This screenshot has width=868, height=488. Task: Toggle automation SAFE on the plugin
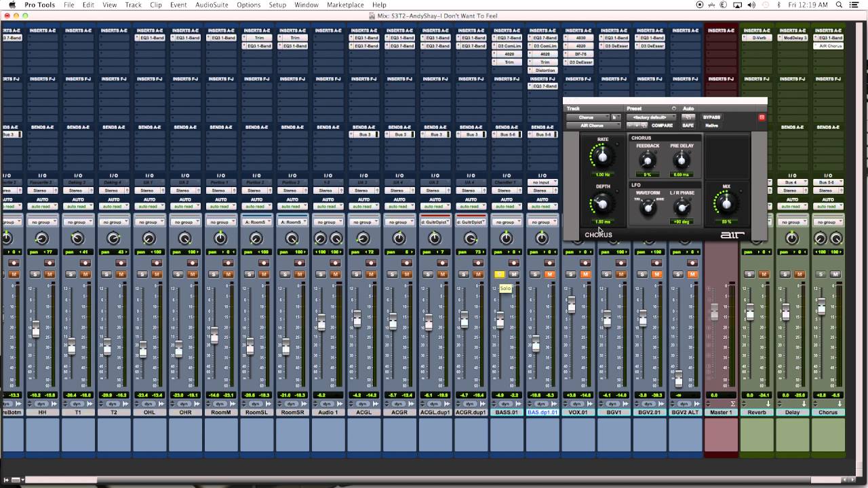[x=688, y=125]
